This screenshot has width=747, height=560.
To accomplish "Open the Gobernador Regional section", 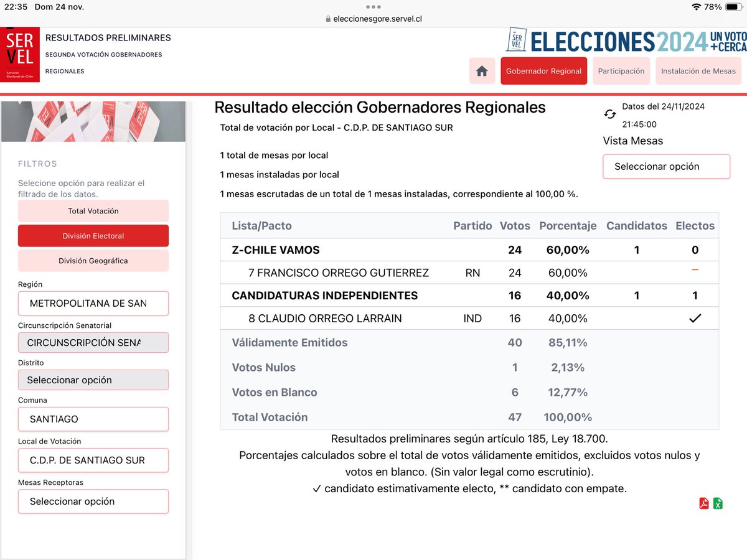I will click(544, 71).
